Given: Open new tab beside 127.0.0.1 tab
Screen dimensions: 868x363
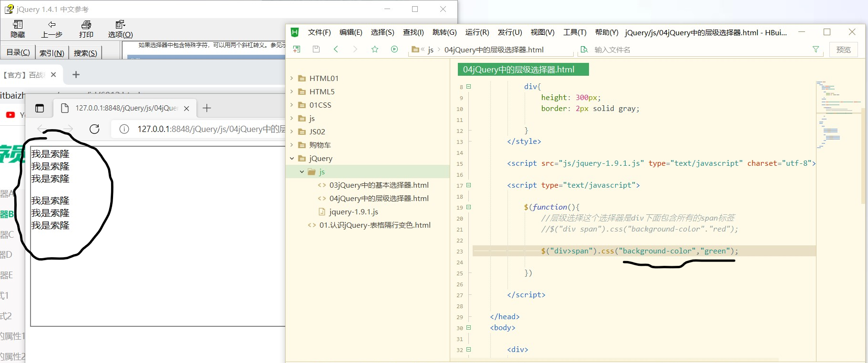Looking at the screenshot, I should (207, 108).
